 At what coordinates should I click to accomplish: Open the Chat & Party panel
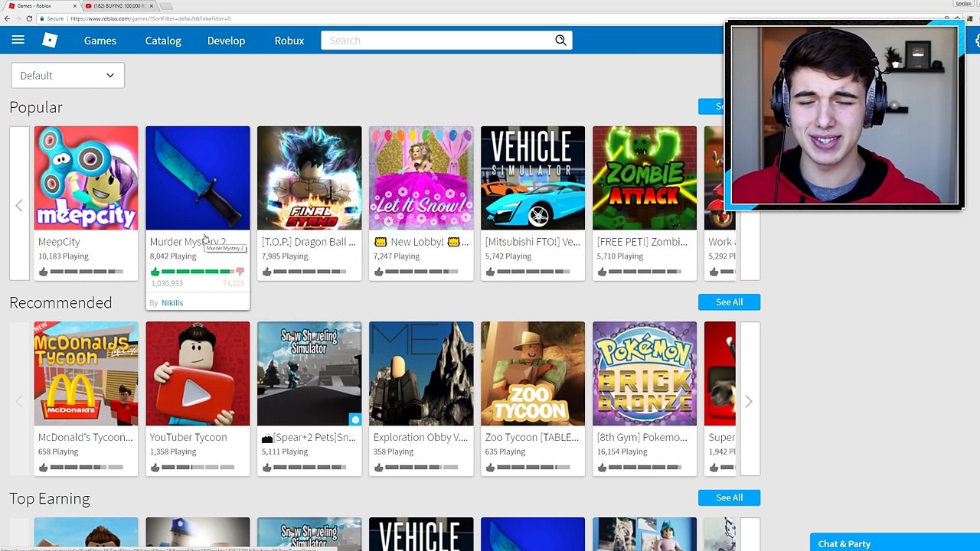pyautogui.click(x=894, y=543)
